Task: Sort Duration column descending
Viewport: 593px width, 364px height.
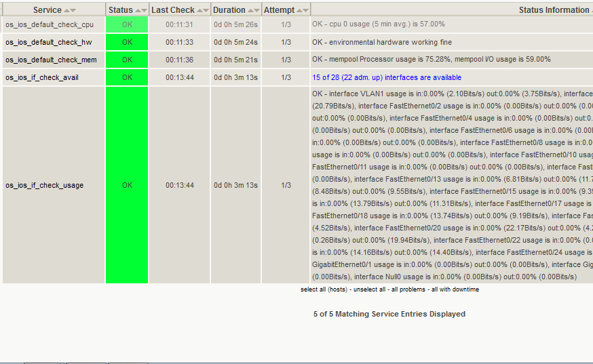Action: [x=256, y=11]
